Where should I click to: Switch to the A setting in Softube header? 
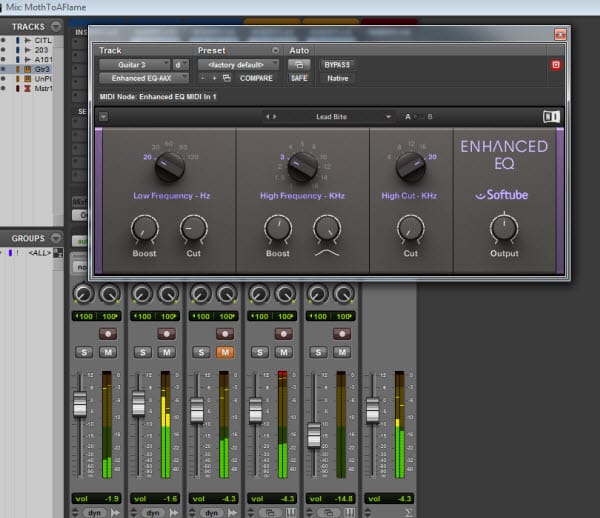408,117
